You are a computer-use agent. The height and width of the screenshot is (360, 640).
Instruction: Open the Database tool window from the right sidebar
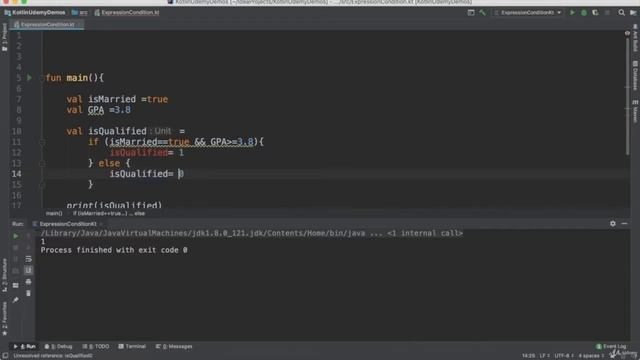pos(635,76)
